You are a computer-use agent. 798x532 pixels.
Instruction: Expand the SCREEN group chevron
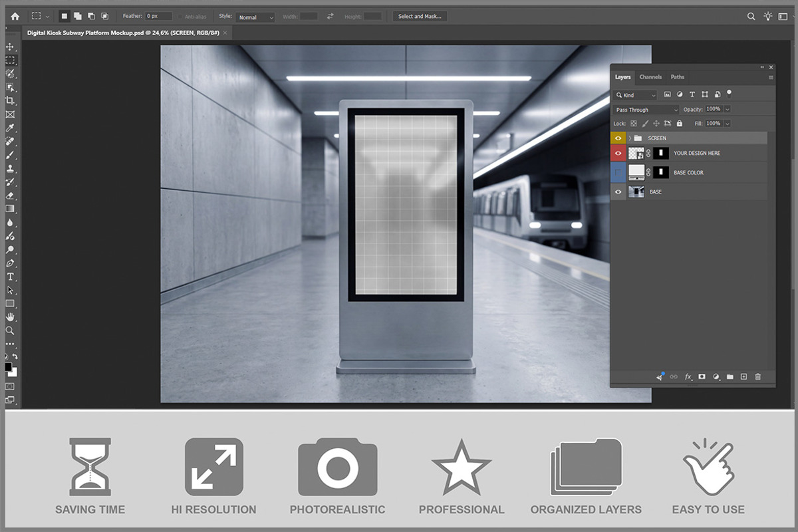[630, 138]
